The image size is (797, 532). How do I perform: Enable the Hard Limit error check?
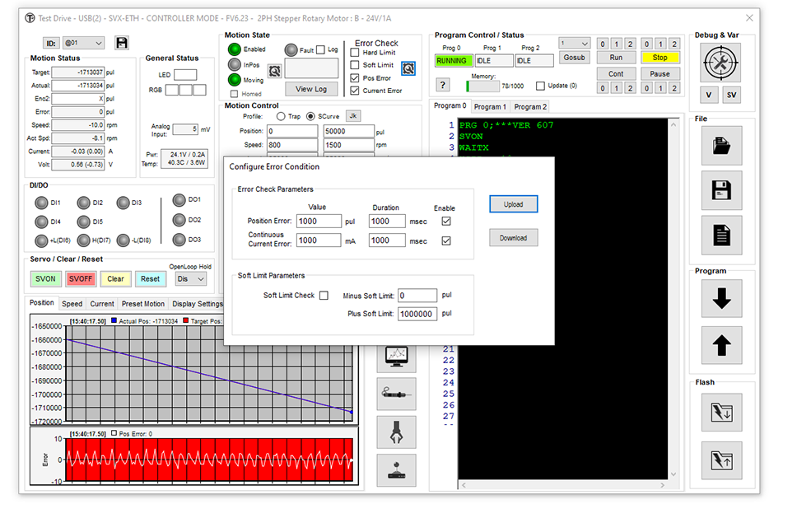[355, 53]
